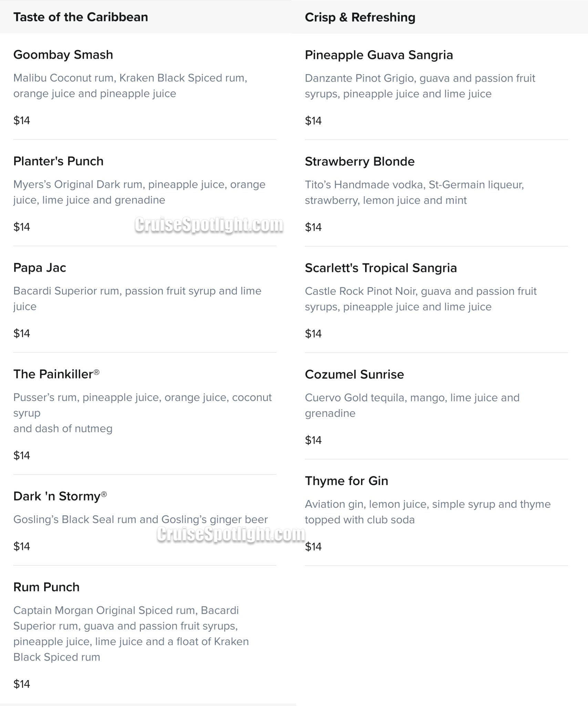The height and width of the screenshot is (706, 588).
Task: Open the Goombay Smash cocktail
Action: pyautogui.click(x=63, y=54)
